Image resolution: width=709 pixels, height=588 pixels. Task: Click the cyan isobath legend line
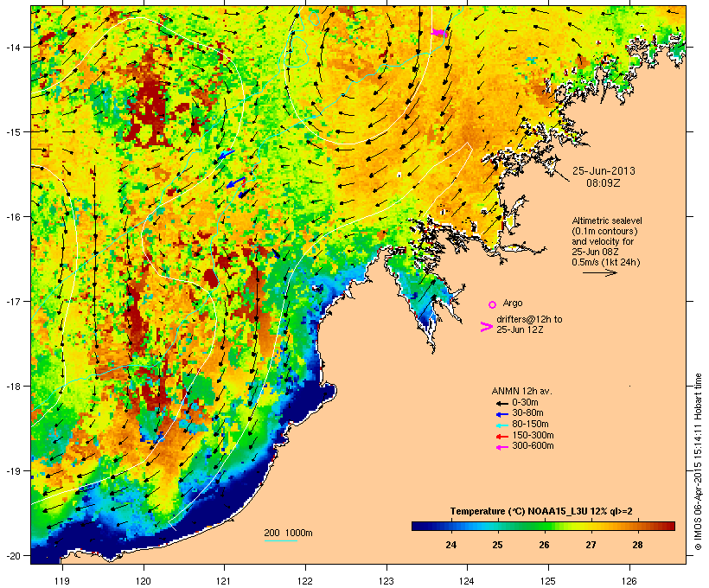pos(281,540)
